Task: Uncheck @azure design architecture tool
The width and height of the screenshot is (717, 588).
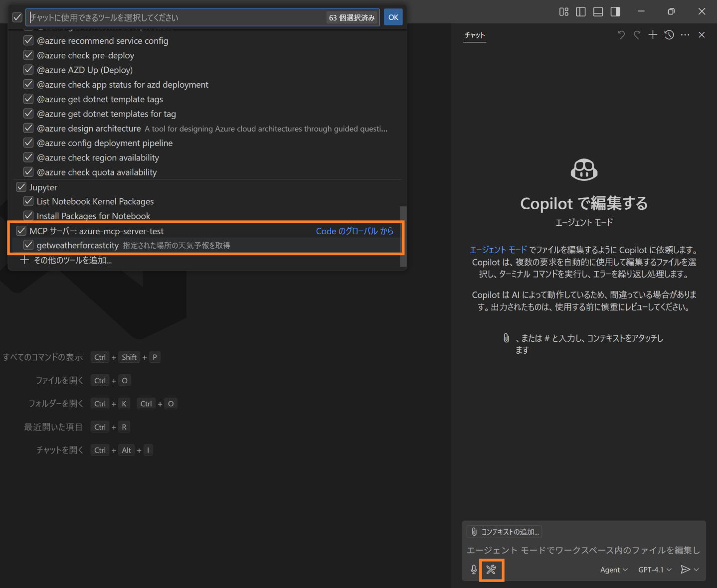Action: pos(28,128)
